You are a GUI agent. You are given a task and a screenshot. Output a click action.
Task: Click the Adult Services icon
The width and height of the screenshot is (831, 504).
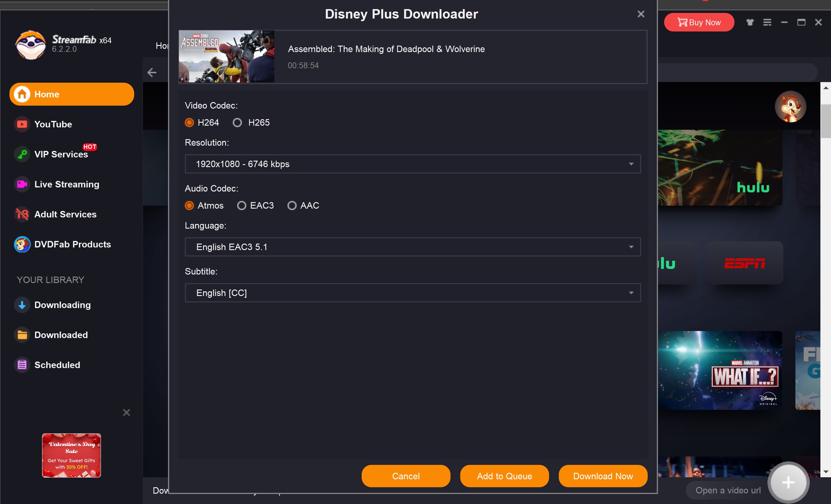[x=22, y=214]
